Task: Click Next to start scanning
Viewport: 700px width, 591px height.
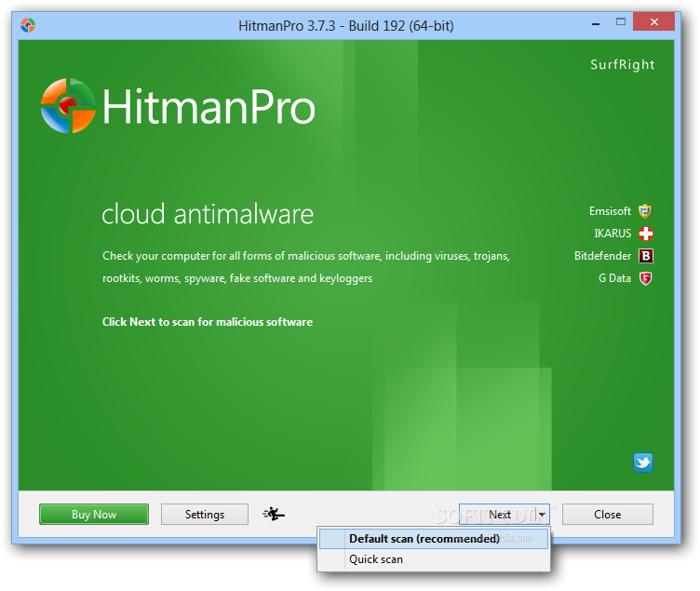Action: click(x=498, y=515)
